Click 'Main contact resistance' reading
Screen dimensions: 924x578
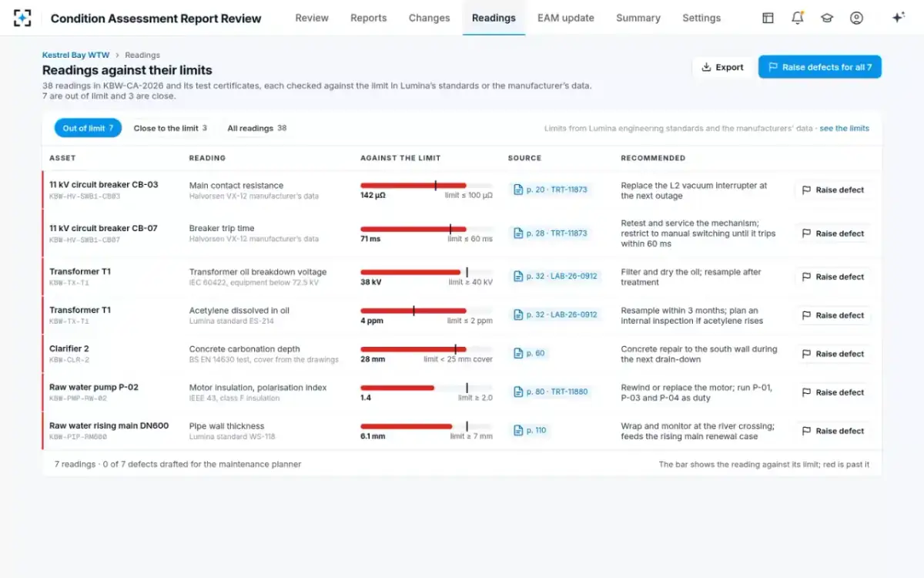click(236, 186)
